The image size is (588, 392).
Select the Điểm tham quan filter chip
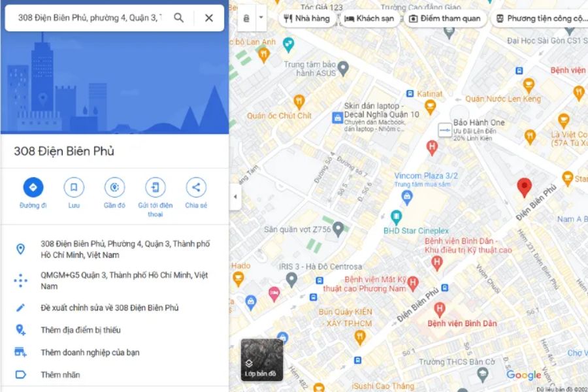445,18
